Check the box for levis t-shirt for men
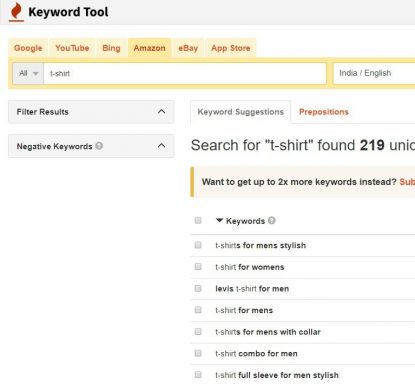This screenshot has height=385, width=415. [198, 288]
